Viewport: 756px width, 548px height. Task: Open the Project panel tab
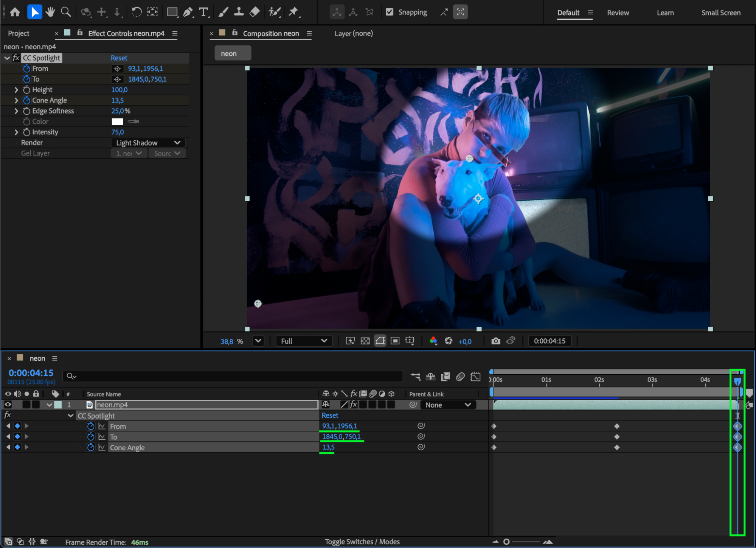pyautogui.click(x=19, y=33)
